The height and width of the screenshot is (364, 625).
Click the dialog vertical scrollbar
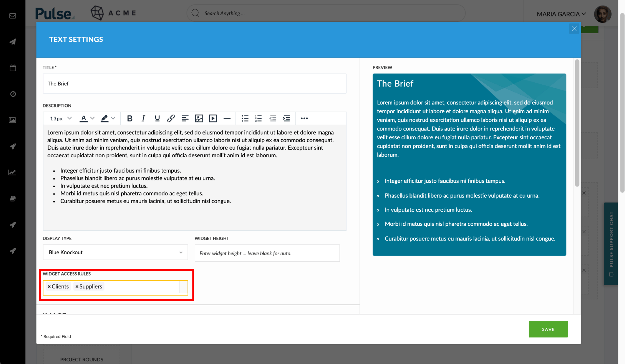[x=577, y=123]
